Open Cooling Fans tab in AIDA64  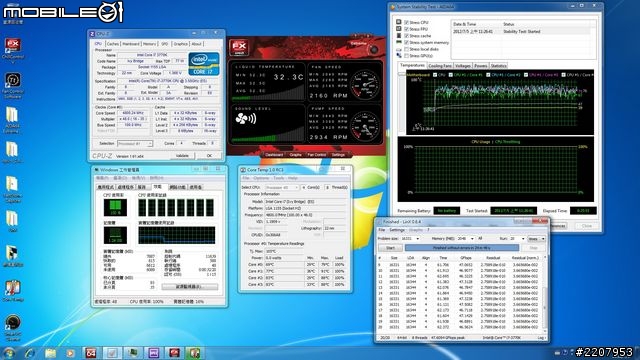pyautogui.click(x=440, y=66)
